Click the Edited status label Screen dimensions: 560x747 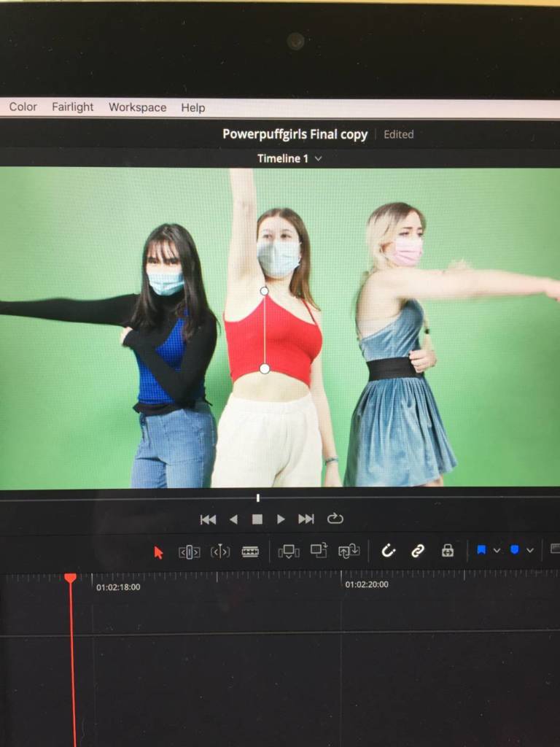[x=399, y=134]
